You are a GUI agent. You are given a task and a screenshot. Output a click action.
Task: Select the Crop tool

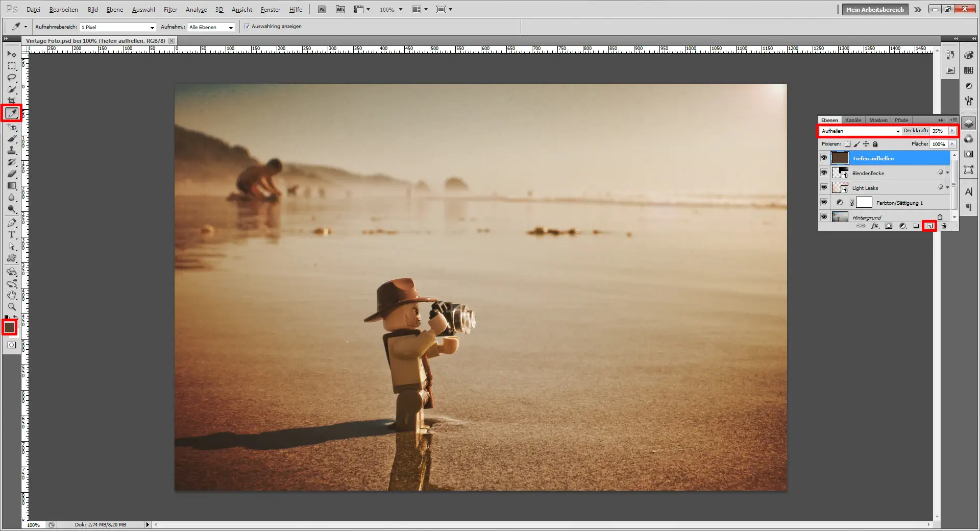pos(12,101)
